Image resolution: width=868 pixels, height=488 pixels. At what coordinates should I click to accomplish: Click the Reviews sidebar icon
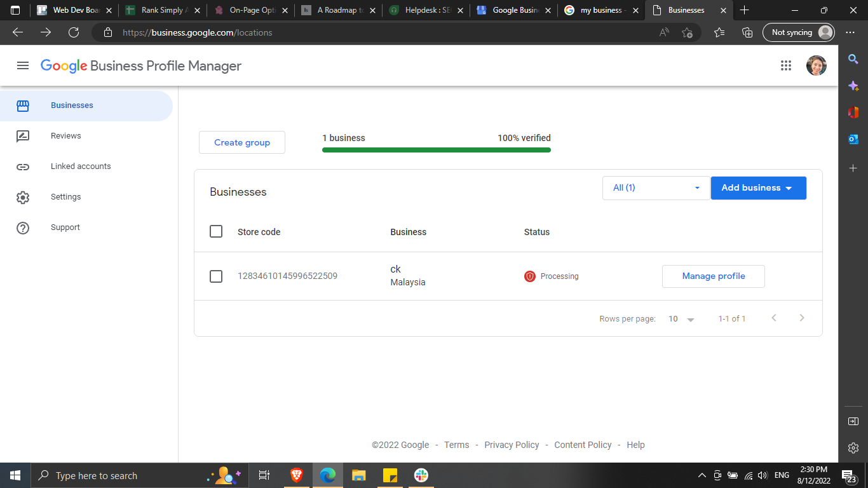23,136
